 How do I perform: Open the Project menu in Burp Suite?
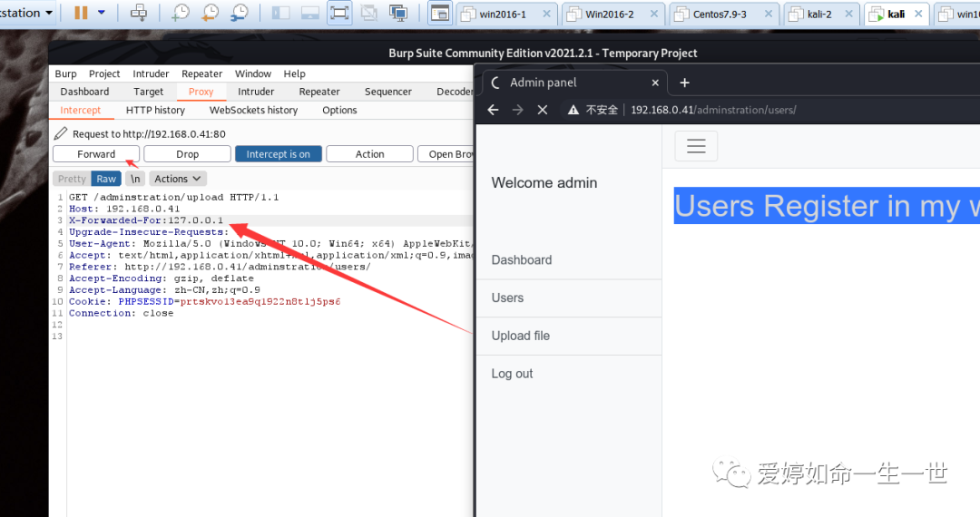click(104, 73)
